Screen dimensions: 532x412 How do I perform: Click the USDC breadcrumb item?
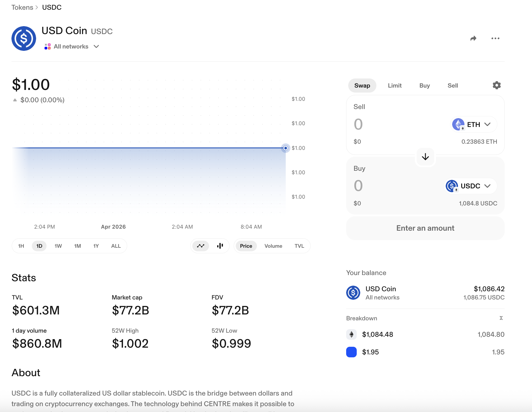click(x=52, y=7)
